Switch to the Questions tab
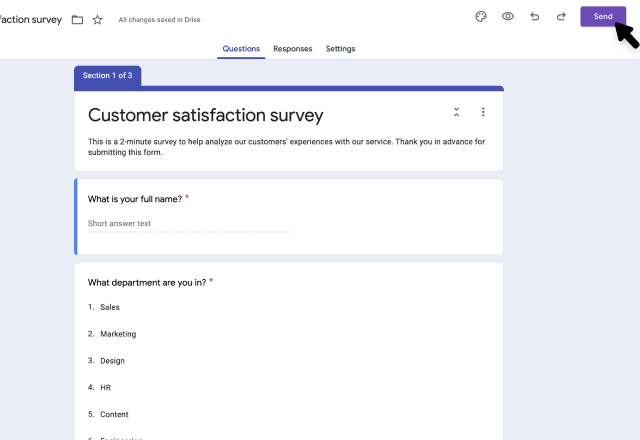This screenshot has height=440, width=640. tap(241, 49)
